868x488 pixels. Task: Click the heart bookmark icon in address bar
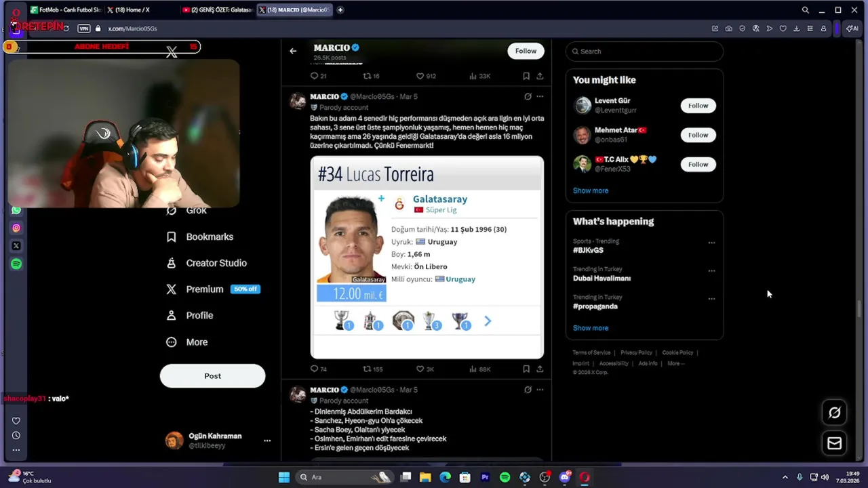pos(783,28)
